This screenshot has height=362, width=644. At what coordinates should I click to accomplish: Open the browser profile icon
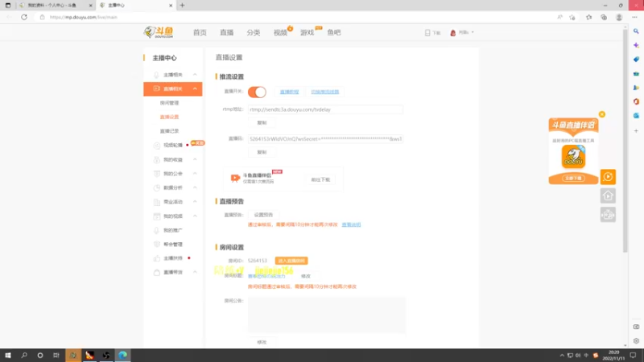[619, 17]
